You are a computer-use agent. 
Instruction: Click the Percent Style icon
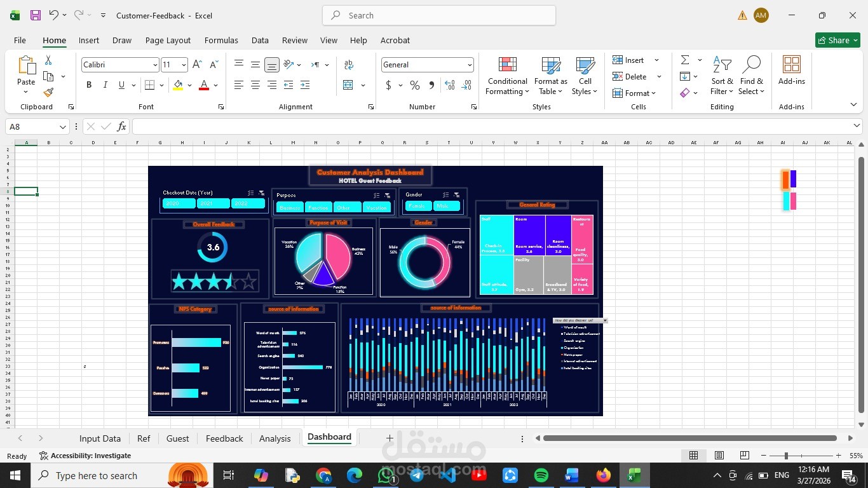[415, 85]
